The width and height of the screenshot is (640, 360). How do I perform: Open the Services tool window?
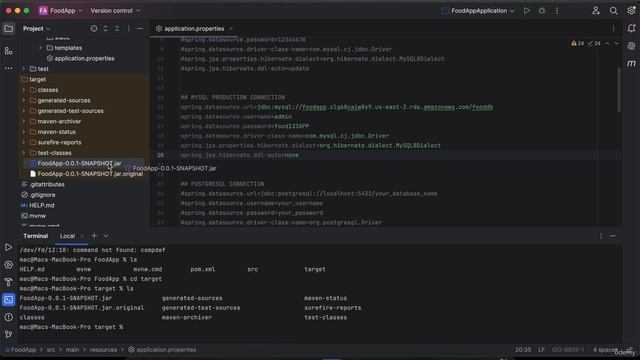point(8,265)
